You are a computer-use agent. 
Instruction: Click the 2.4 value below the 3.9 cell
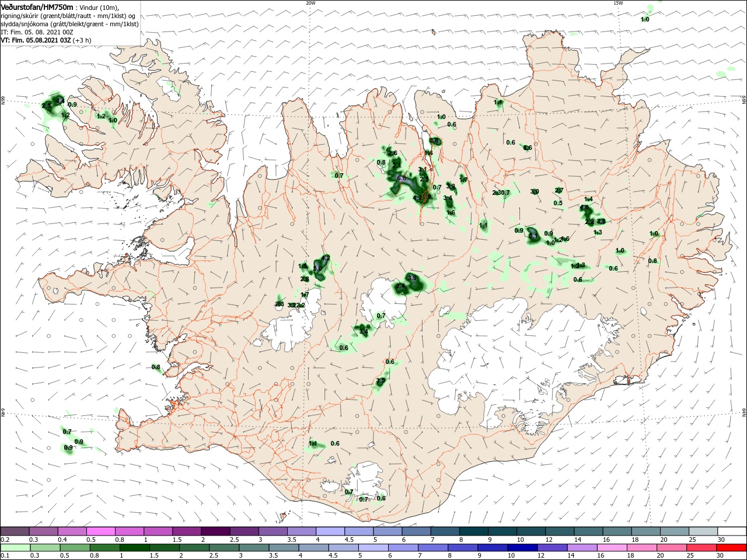click(400, 287)
